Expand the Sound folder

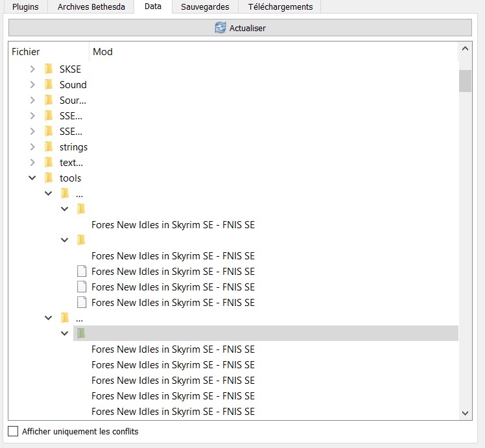click(32, 84)
